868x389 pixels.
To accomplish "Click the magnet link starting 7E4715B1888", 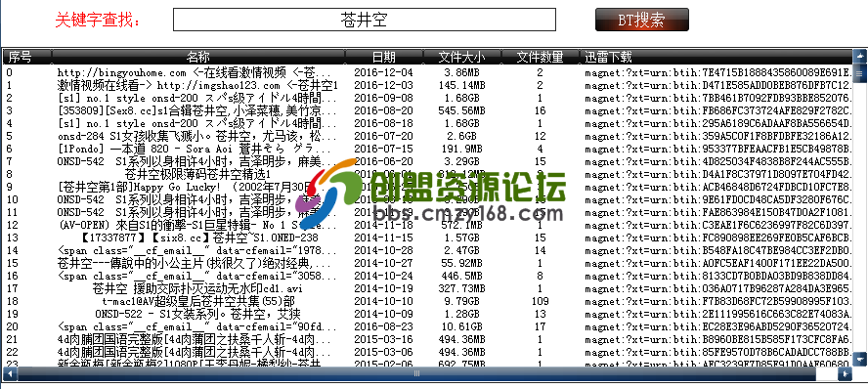I will click(x=717, y=72).
